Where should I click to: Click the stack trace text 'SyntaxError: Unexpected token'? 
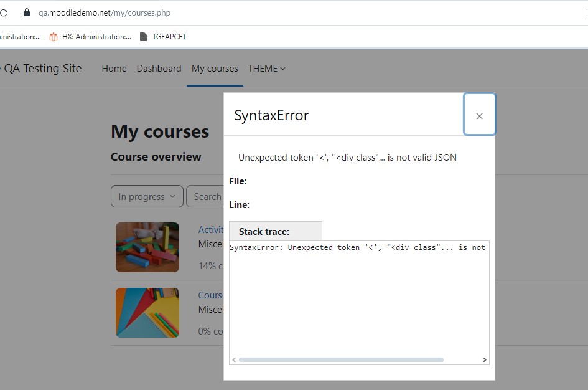295,247
